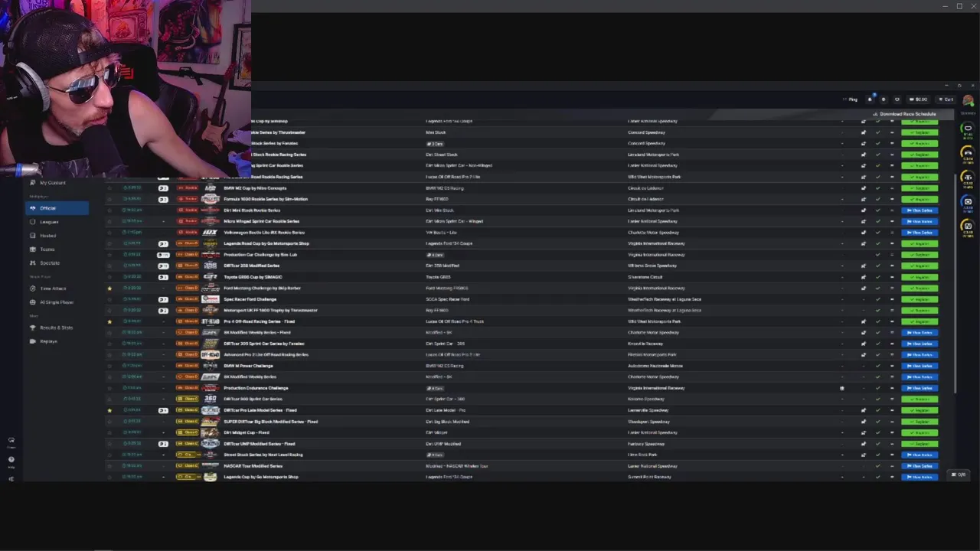Go to Hosted sessions in sidebar
Screen dimensions: 980x551
click(x=47, y=236)
